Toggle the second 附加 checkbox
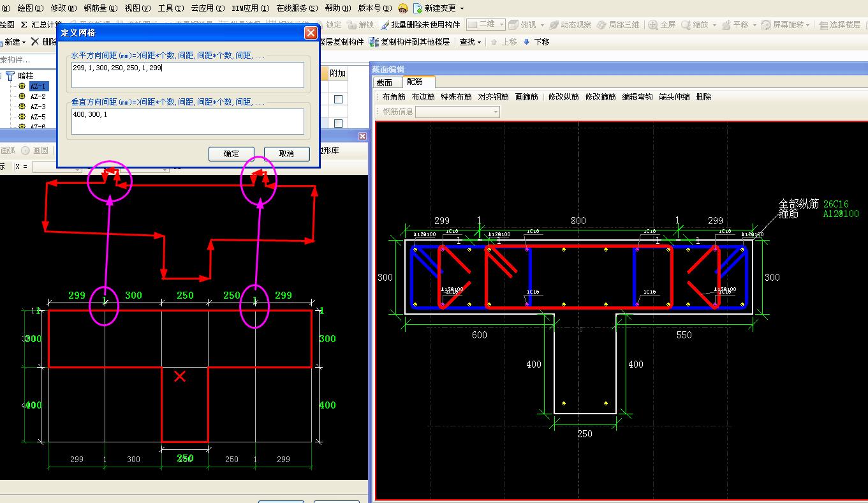This screenshot has width=868, height=503. coord(338,123)
